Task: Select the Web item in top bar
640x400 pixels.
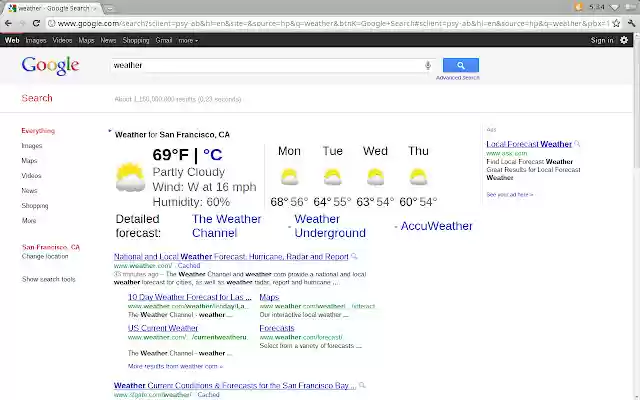Action: pyautogui.click(x=12, y=40)
